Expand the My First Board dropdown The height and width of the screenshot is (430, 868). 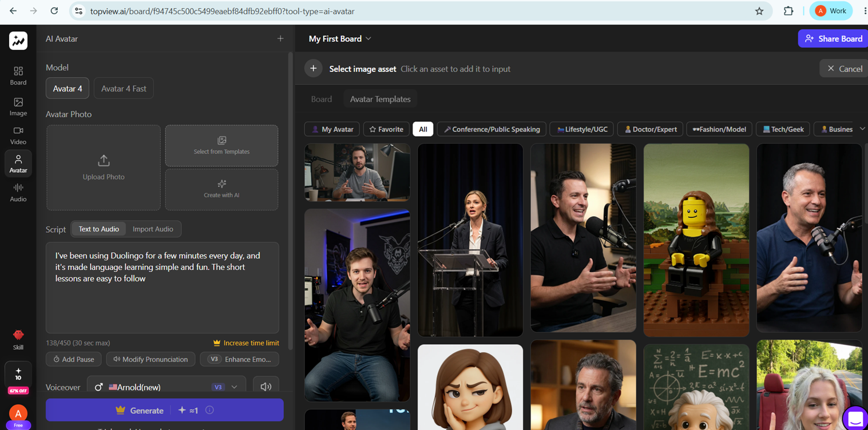(x=340, y=39)
